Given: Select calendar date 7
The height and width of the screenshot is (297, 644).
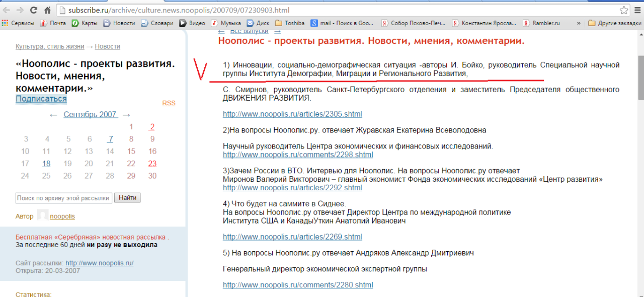Looking at the screenshot, I should click(x=110, y=139).
